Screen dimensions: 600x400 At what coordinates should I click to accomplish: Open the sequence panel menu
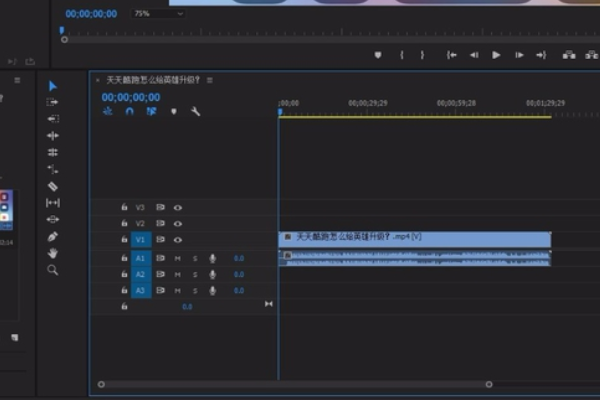tap(210, 79)
